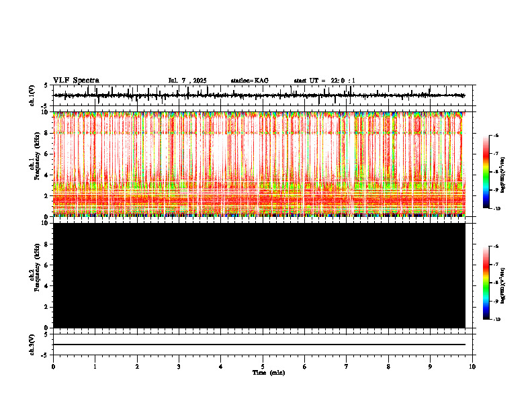Click time axis tick label 6
The image size is (532, 411).
tap(305, 367)
